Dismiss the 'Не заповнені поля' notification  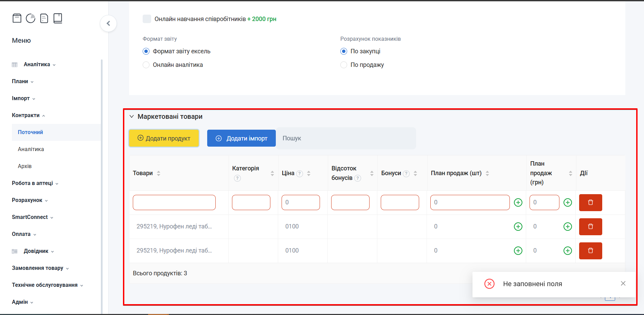pos(623,283)
